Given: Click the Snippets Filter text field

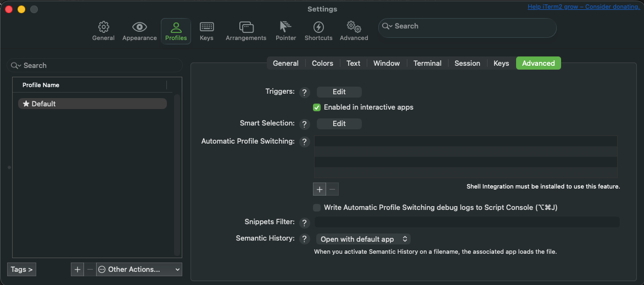Looking at the screenshot, I should click(467, 222).
